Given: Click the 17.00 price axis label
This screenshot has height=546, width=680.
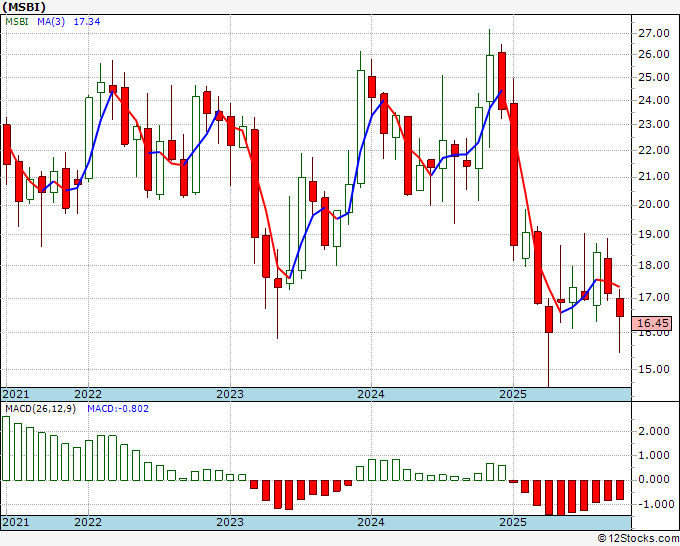Looking at the screenshot, I should tap(654, 298).
